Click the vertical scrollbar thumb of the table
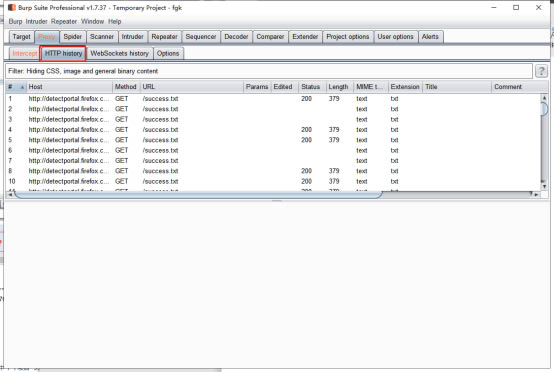The width and height of the screenshot is (554, 372). [544, 108]
